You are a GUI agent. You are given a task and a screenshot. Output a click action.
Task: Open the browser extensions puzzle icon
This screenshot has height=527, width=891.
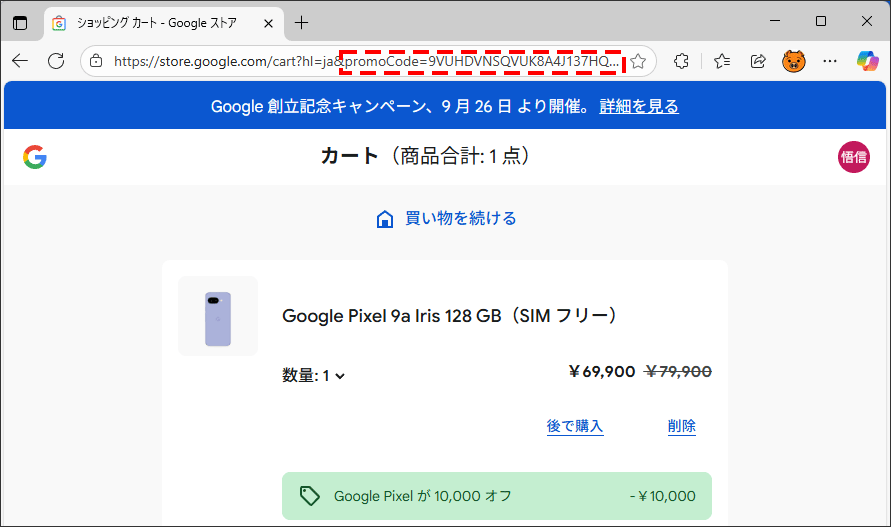682,61
